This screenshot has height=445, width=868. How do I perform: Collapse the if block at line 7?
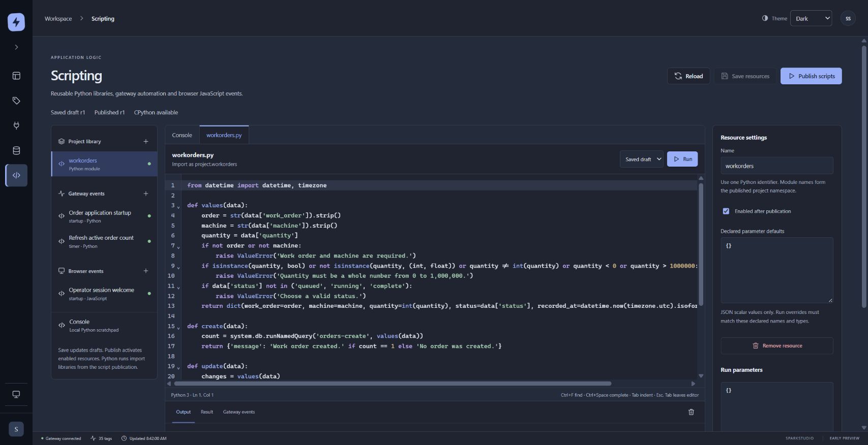click(x=178, y=247)
